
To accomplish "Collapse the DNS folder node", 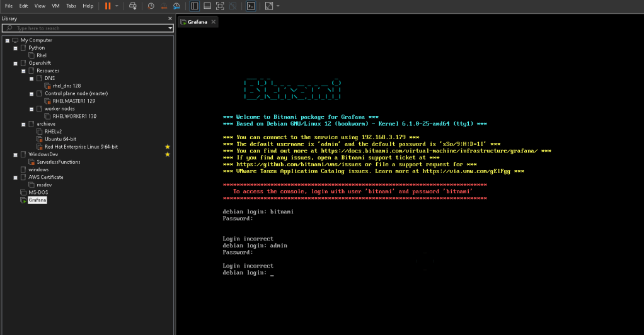I will coord(32,79).
